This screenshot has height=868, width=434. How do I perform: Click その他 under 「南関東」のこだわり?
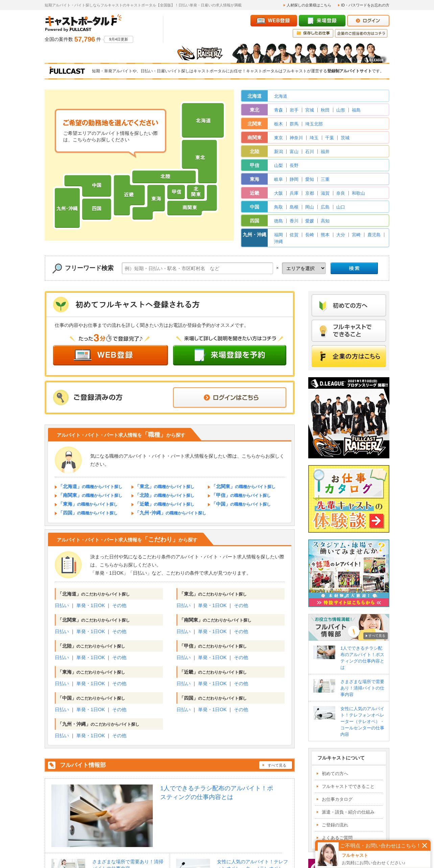241,631
